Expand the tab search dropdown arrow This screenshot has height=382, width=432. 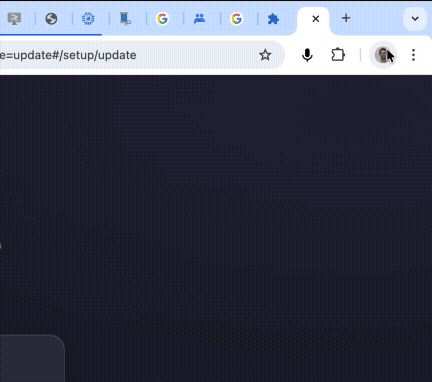click(415, 19)
